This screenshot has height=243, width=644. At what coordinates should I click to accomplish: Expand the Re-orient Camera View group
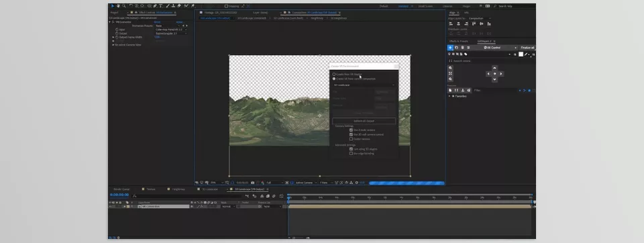pyautogui.click(x=113, y=45)
